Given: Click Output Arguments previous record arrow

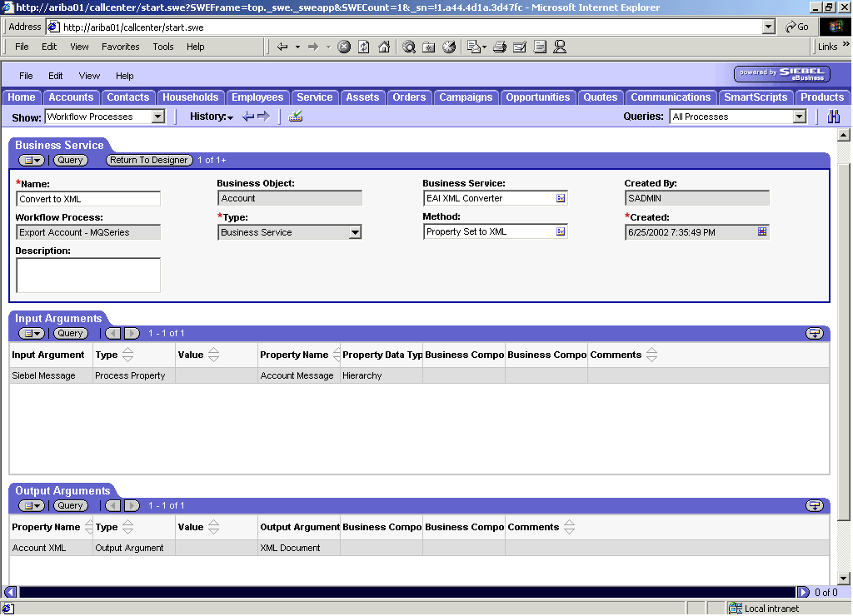Looking at the screenshot, I should click(x=113, y=505).
